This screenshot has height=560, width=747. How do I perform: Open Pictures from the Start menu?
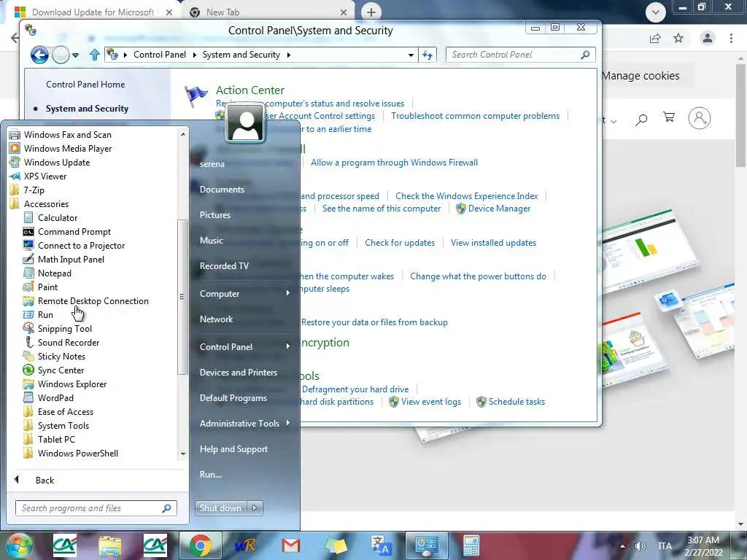215,215
